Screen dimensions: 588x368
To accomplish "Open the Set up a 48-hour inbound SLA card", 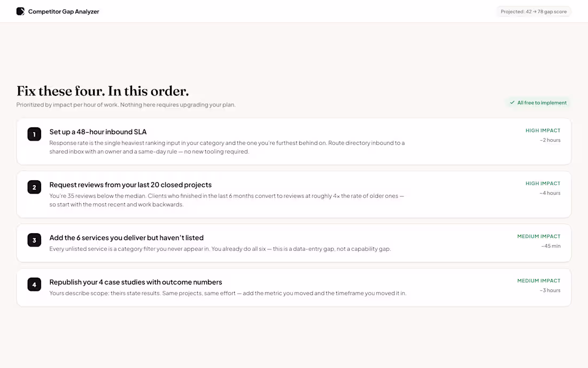I will point(293,141).
